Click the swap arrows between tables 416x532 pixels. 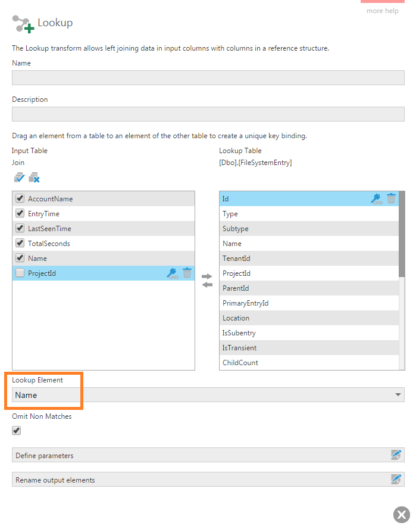tap(207, 281)
